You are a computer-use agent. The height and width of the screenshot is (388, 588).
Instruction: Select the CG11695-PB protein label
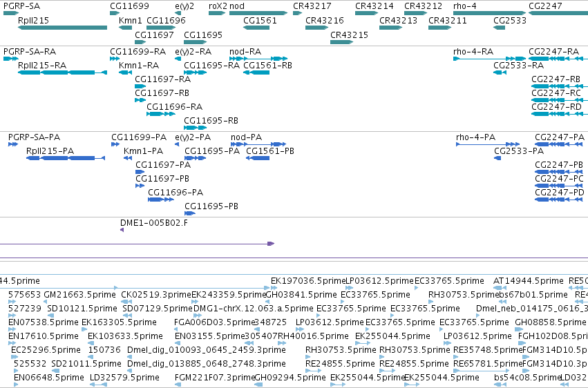211,206
